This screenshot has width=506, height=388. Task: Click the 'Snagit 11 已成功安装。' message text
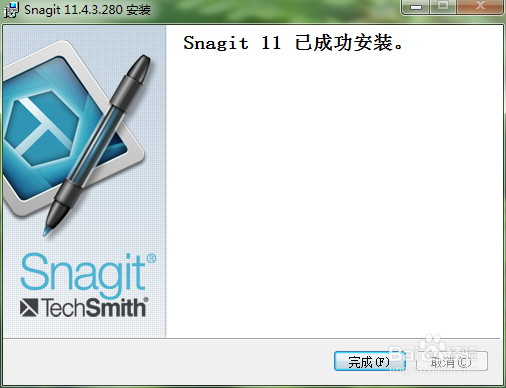[x=294, y=43]
